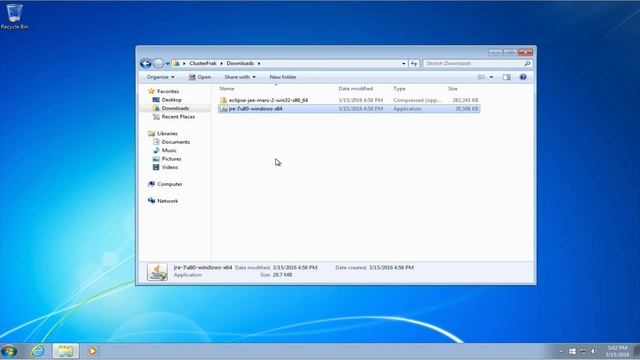Image resolution: width=640 pixels, height=360 pixels.
Task: Select Downloads in the address path
Action: (240, 63)
